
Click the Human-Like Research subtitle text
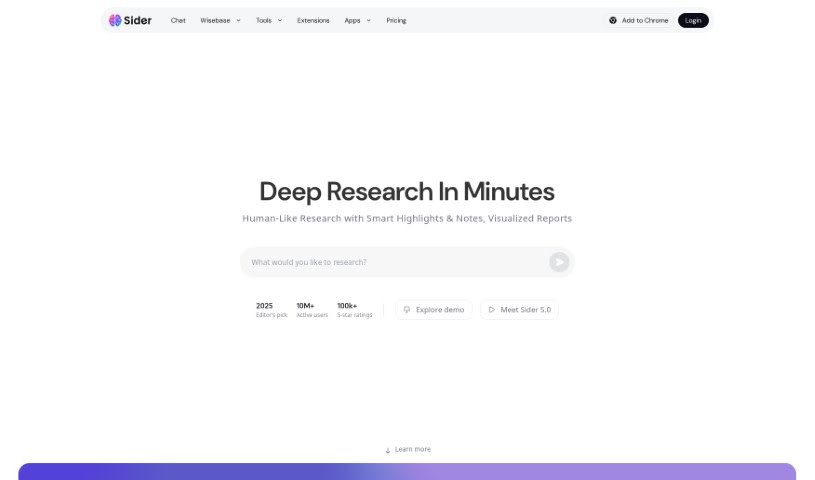407,218
